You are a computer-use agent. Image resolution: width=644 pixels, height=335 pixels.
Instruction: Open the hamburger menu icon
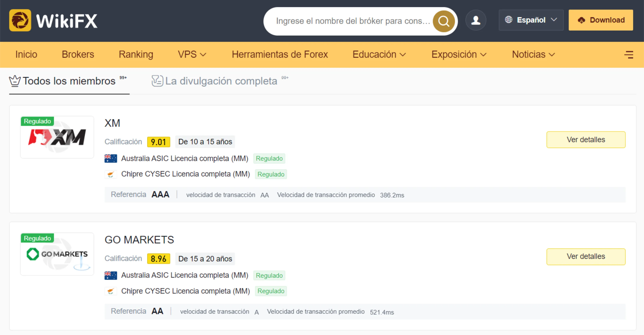point(628,55)
